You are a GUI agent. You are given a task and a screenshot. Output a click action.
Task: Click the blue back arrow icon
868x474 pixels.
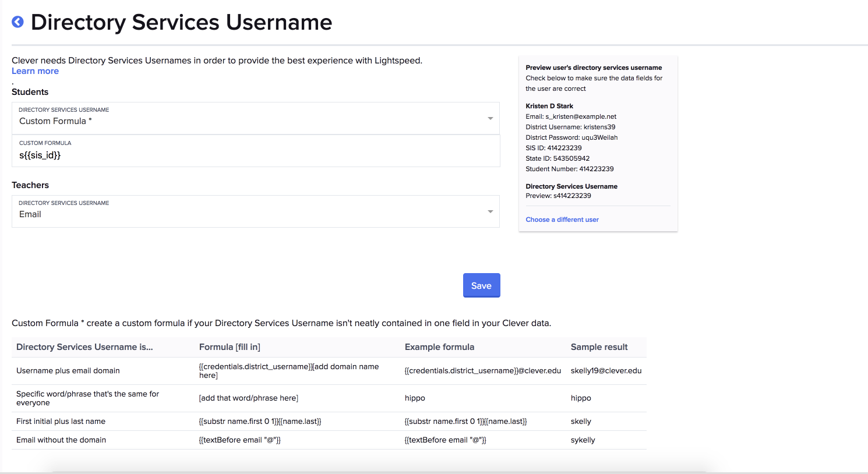click(x=17, y=22)
